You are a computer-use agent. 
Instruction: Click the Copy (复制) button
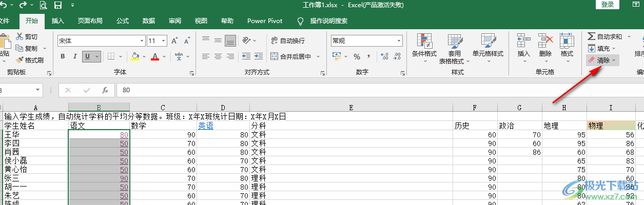click(26, 48)
